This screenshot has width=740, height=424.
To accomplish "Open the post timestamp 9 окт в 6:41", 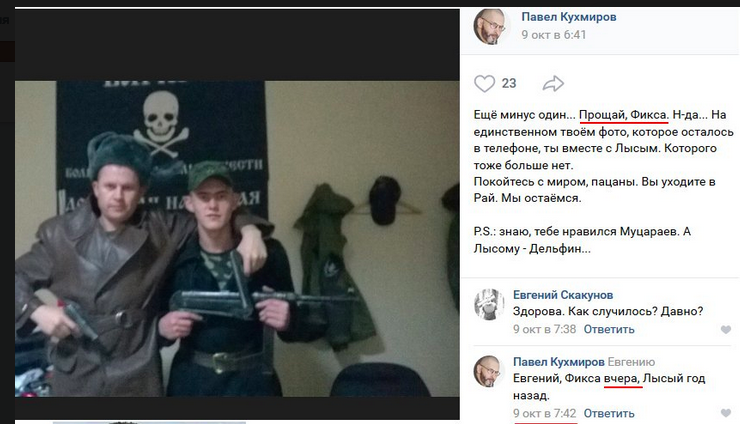I will point(554,34).
